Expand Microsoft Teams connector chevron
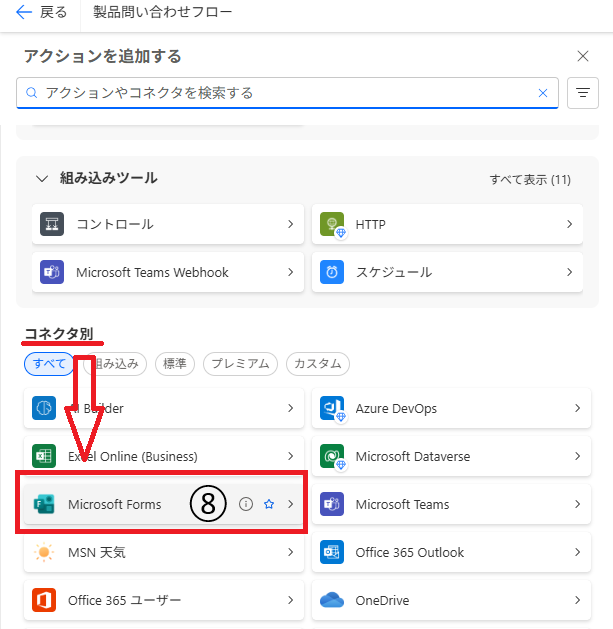Screen dimensions: 613x629 point(577,505)
